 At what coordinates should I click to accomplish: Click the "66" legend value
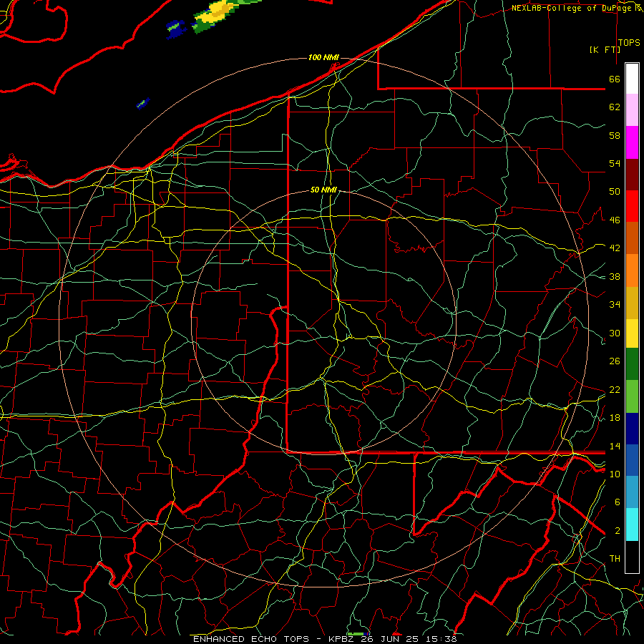coord(615,79)
